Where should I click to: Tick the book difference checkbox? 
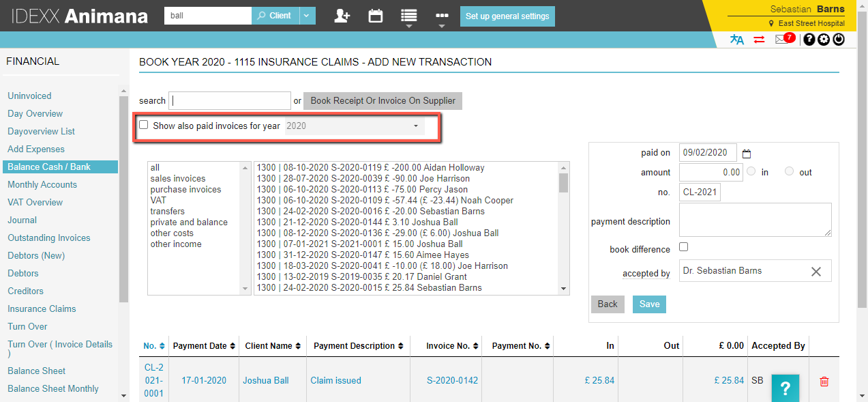[684, 247]
